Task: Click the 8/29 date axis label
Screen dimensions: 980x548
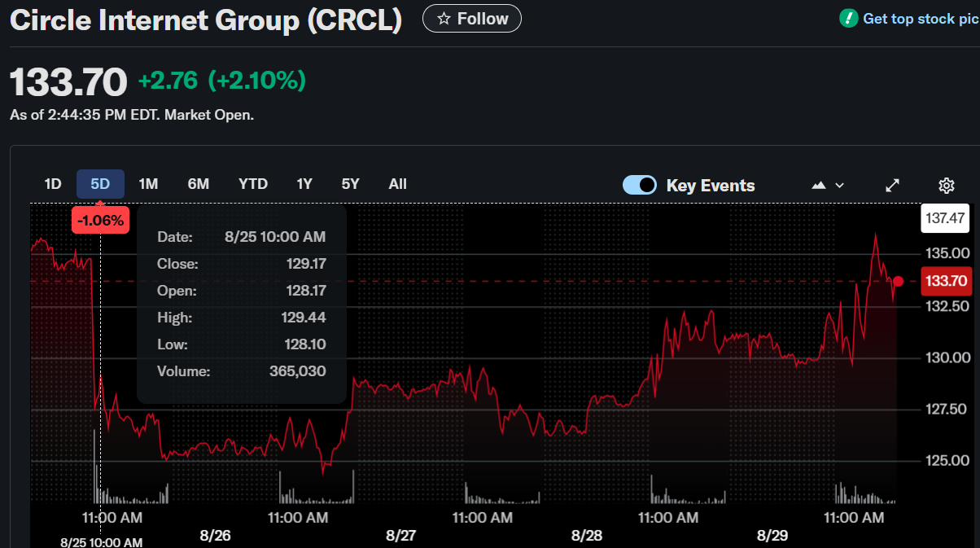Action: [772, 536]
